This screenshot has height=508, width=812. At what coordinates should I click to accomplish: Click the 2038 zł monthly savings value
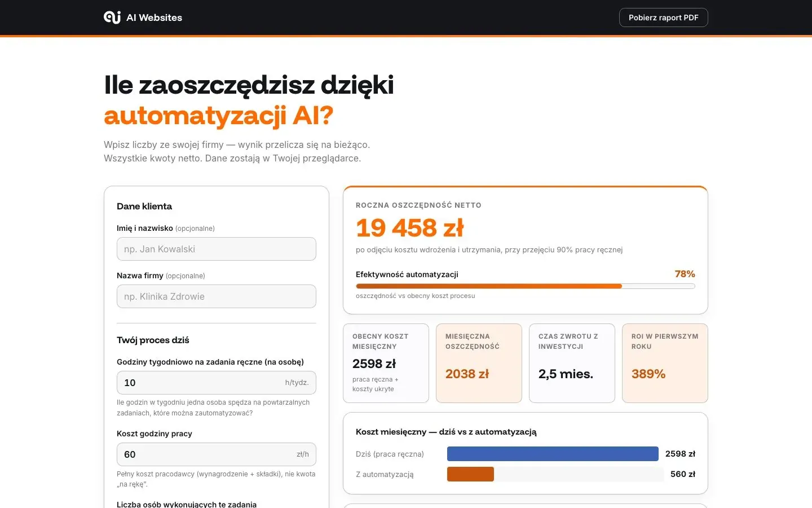467,374
